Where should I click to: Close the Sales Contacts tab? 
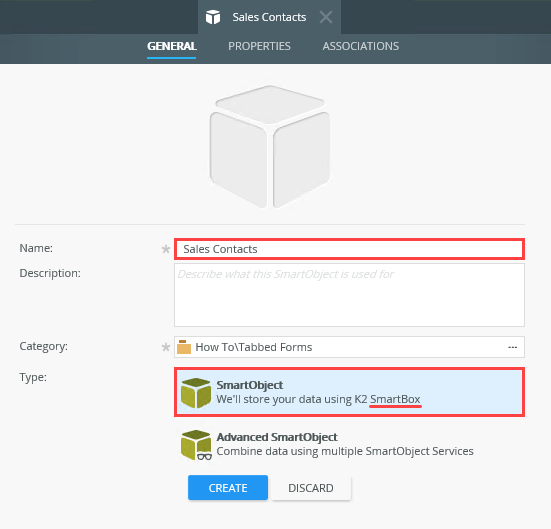(326, 17)
